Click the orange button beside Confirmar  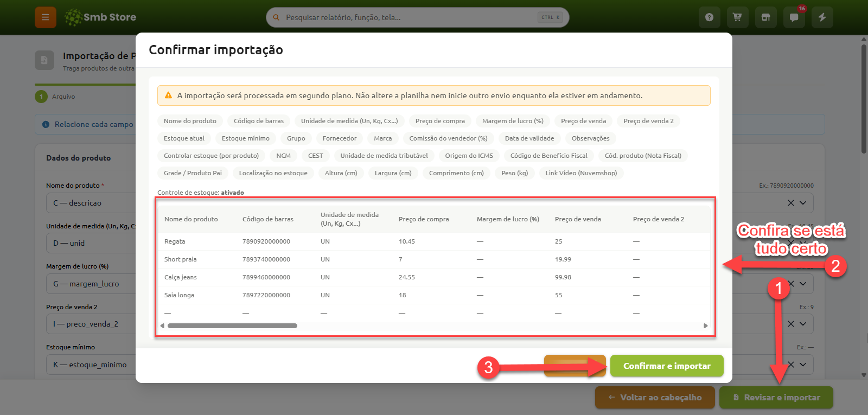pos(575,366)
